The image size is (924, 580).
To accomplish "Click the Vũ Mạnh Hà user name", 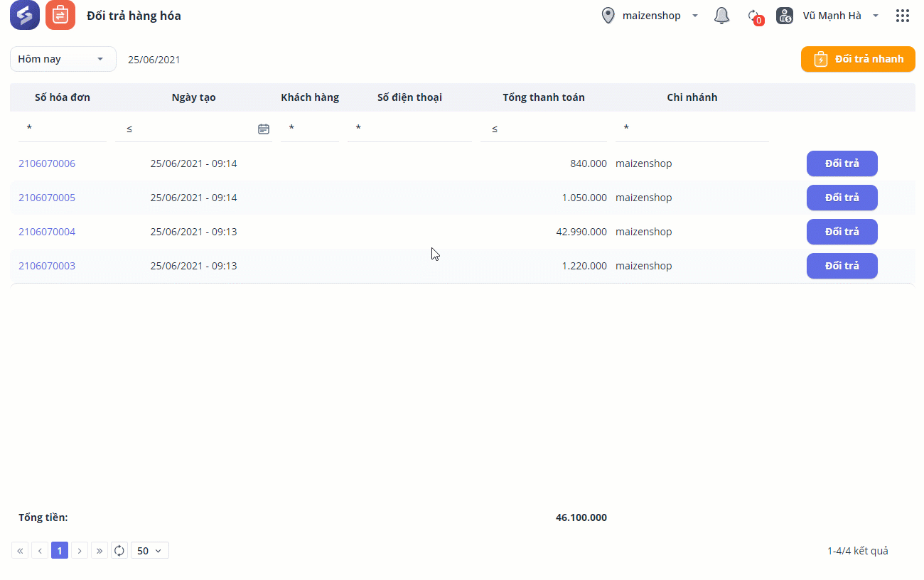I will 832,16.
